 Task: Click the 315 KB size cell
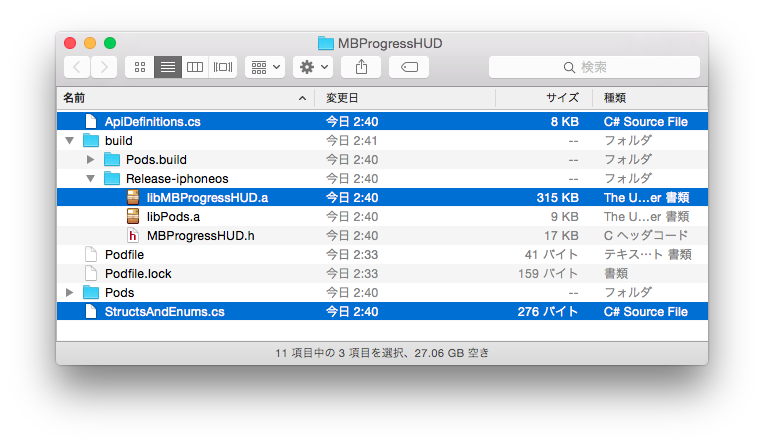click(x=557, y=198)
